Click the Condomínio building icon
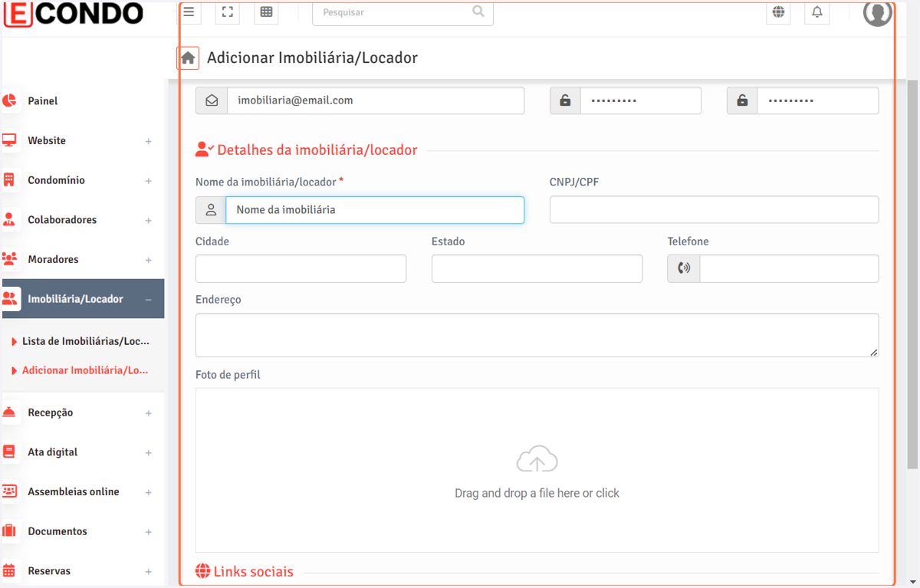The height and width of the screenshot is (588, 920). [x=9, y=180]
